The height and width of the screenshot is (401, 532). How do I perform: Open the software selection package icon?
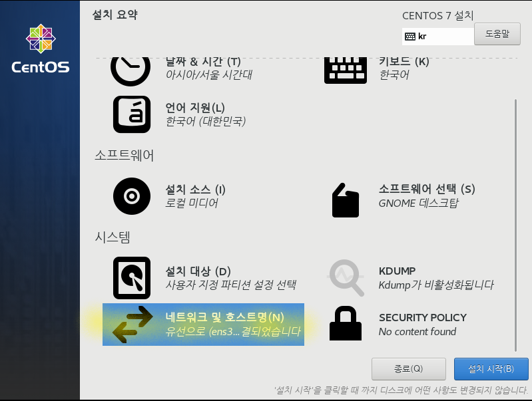click(x=346, y=200)
